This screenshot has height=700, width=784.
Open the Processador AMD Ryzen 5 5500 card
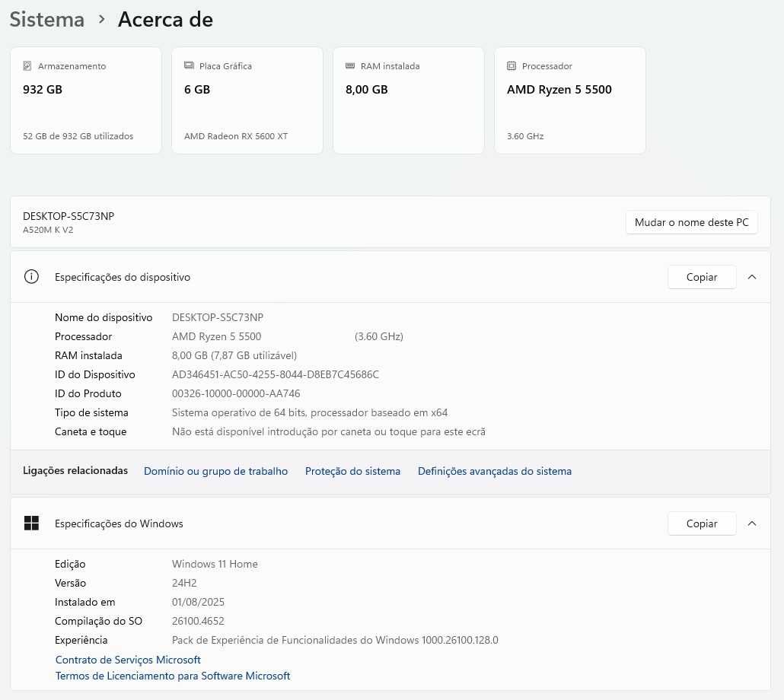(570, 100)
